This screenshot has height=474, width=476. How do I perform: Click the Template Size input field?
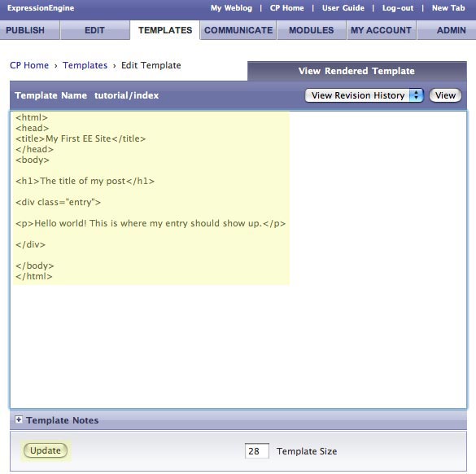257,451
